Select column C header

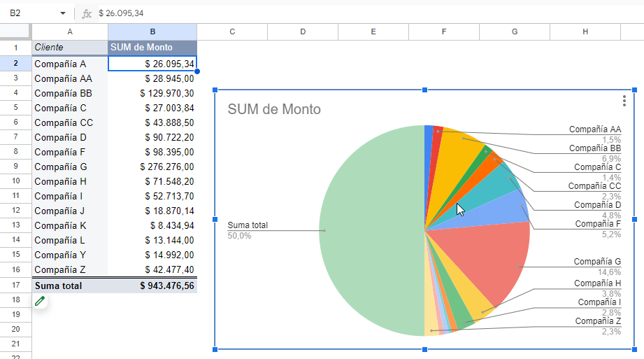[x=232, y=31]
